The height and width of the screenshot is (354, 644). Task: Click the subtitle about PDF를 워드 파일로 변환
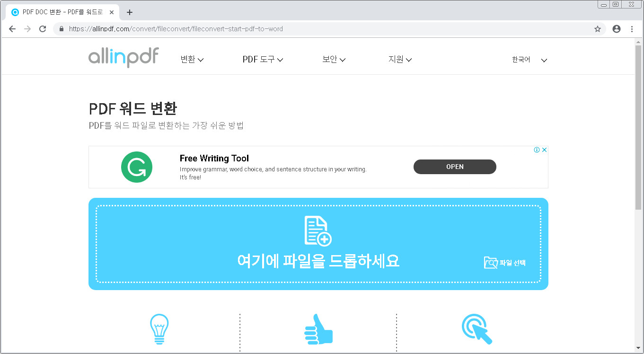pos(166,126)
